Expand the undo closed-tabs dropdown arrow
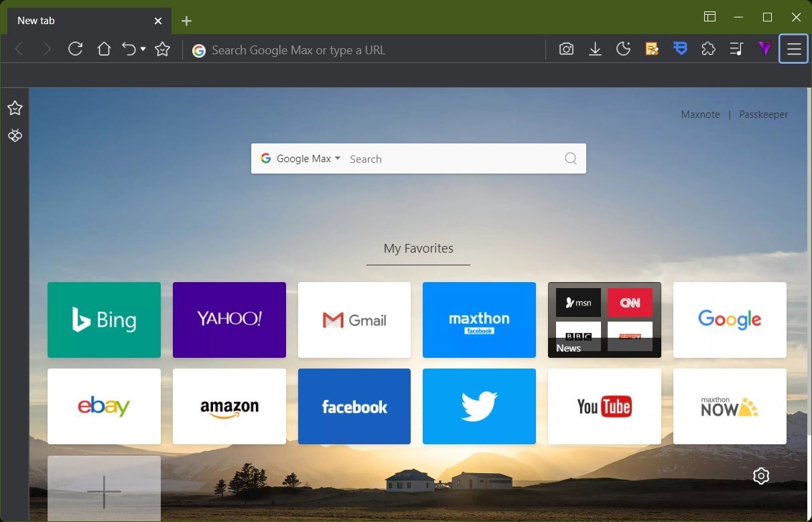Screen dimensions: 812x522 (143, 49)
